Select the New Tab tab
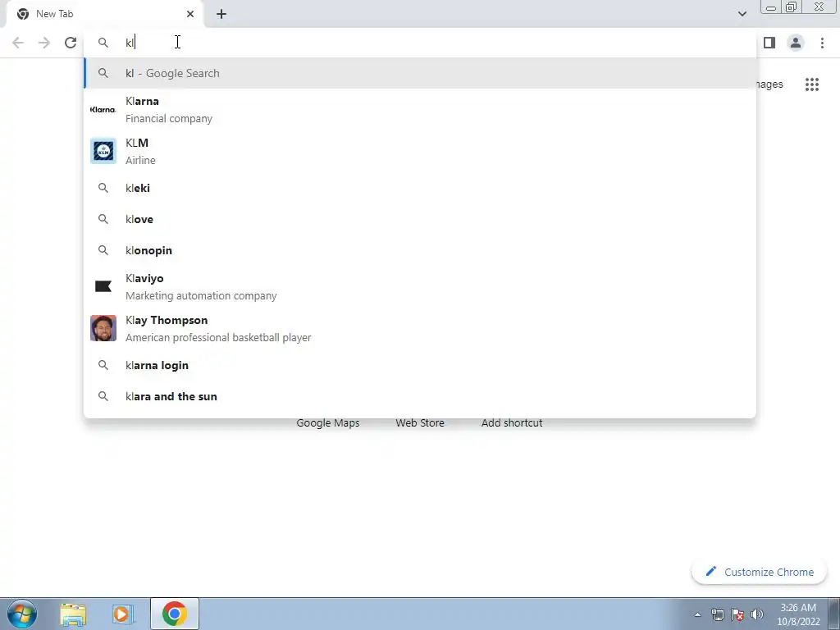Viewport: 840px width, 630px height. click(105, 14)
